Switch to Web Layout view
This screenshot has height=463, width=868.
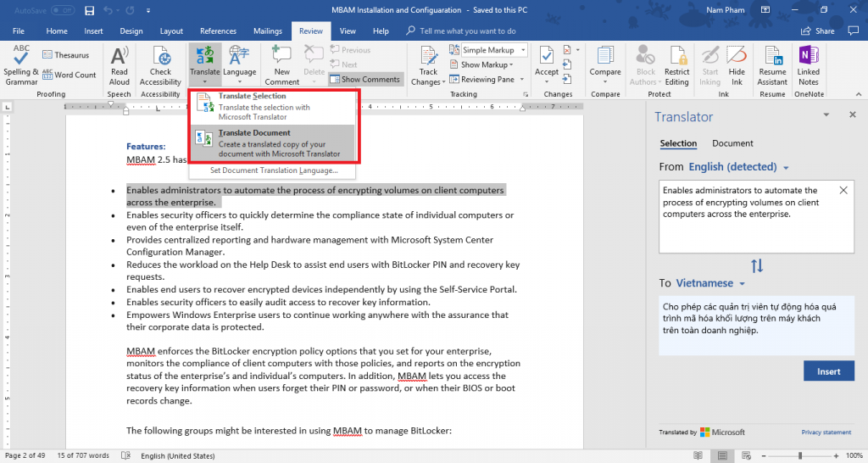click(746, 456)
